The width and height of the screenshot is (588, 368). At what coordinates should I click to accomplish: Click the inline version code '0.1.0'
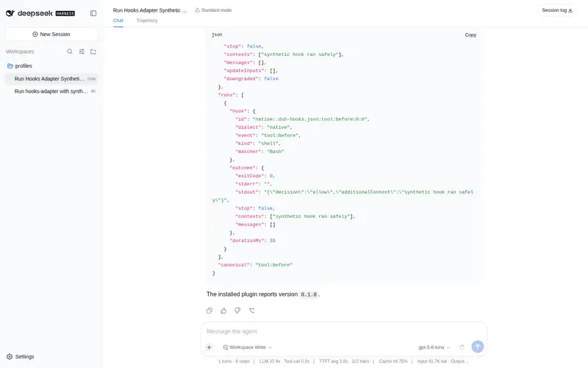(309, 294)
